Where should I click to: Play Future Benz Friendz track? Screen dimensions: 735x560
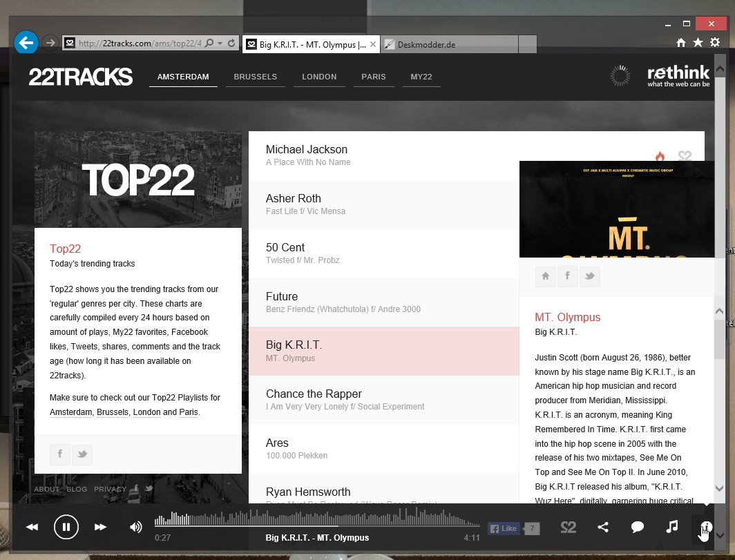[383, 302]
